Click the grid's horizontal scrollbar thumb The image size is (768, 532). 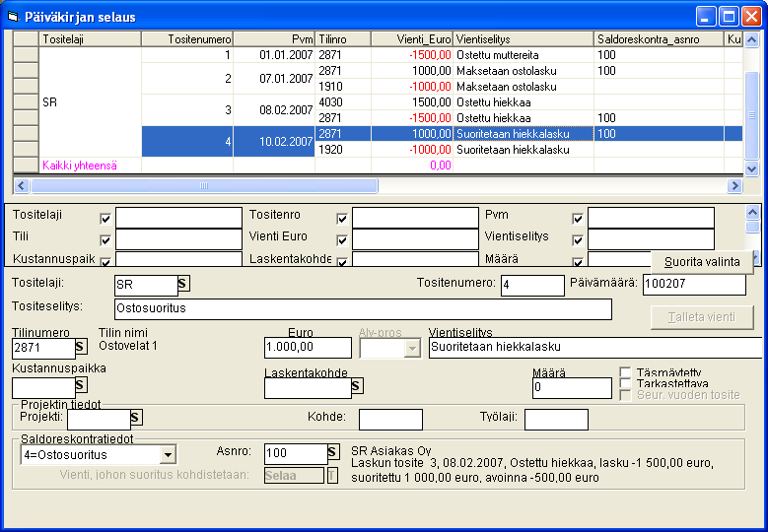tap(204, 186)
